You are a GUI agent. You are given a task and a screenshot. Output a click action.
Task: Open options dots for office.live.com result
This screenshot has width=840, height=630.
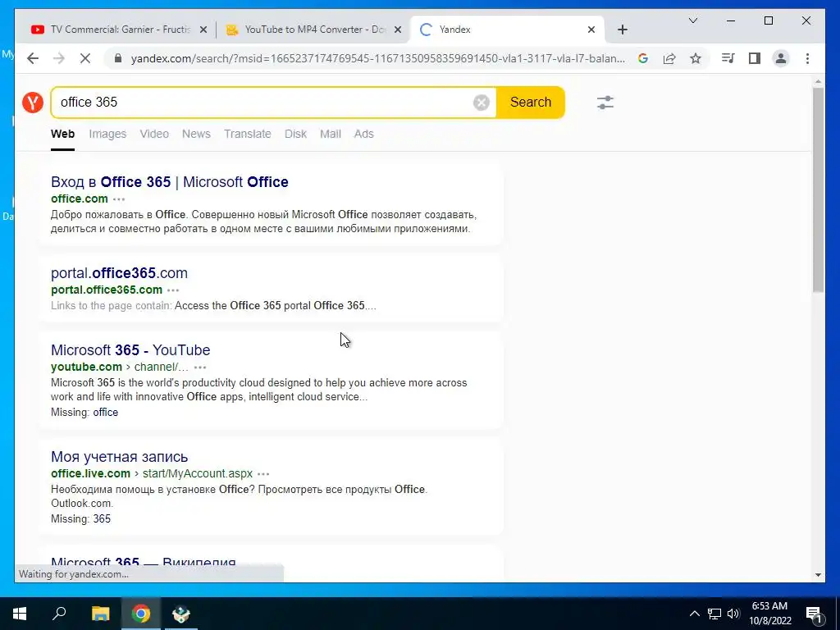tap(263, 474)
